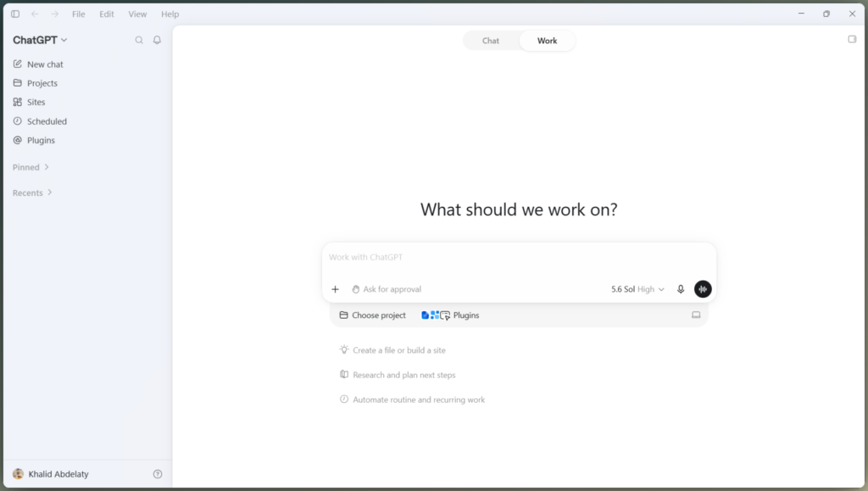Restore down the ChatGPT window

point(826,14)
